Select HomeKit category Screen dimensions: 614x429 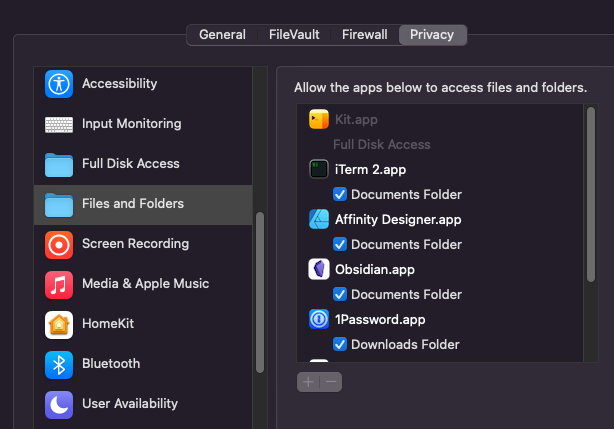(143, 324)
